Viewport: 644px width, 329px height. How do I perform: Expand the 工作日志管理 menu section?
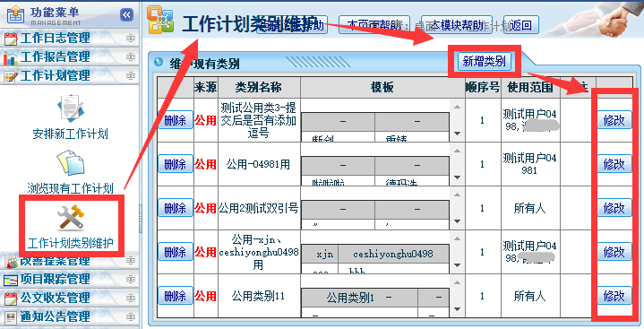tap(131, 39)
